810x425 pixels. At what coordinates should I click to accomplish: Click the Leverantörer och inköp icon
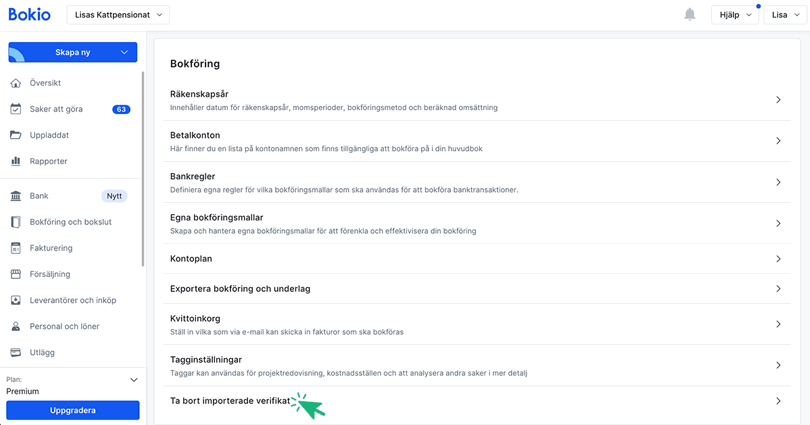tap(15, 300)
